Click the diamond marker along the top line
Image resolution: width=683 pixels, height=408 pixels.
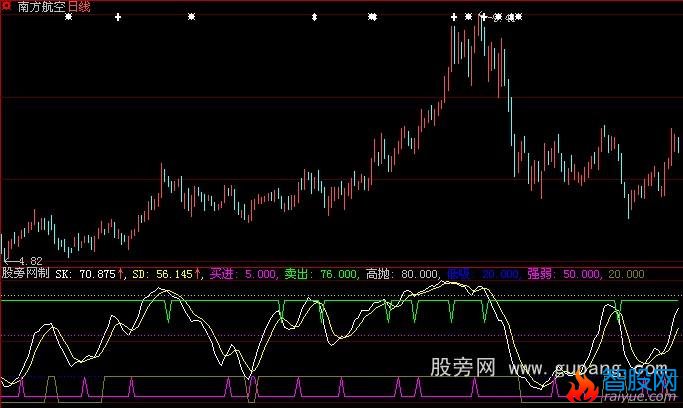(314, 17)
